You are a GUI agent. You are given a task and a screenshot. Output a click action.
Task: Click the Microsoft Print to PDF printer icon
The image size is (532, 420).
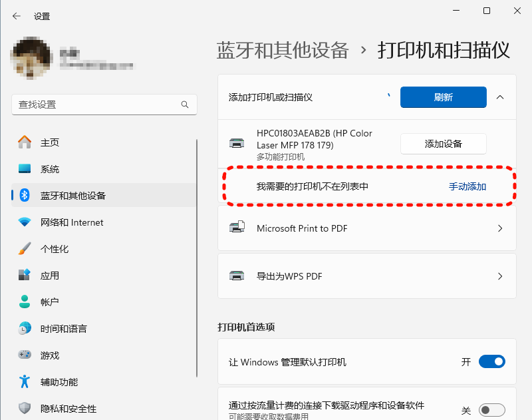pyautogui.click(x=237, y=228)
